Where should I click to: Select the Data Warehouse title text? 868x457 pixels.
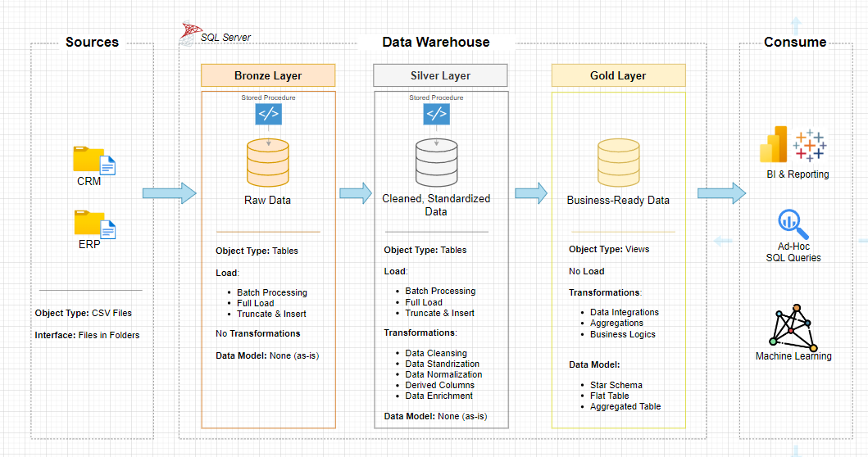point(435,43)
